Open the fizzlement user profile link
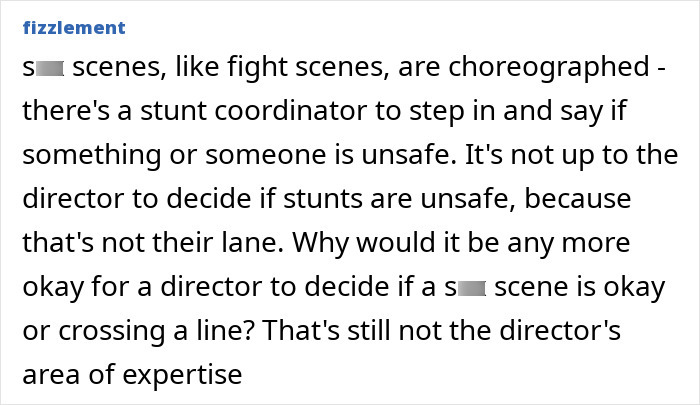The image size is (700, 405). point(73,27)
